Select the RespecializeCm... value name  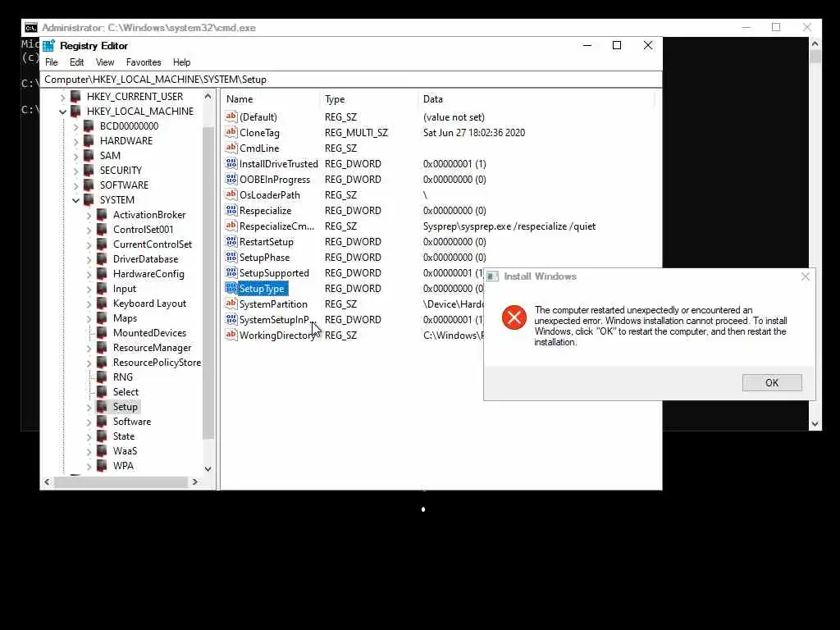click(276, 226)
